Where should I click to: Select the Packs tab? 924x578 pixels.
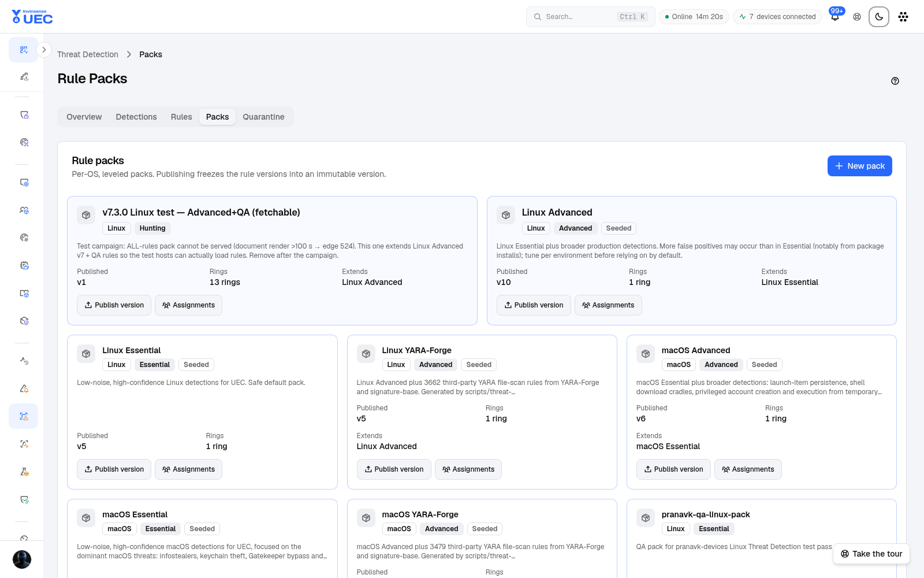tap(217, 117)
